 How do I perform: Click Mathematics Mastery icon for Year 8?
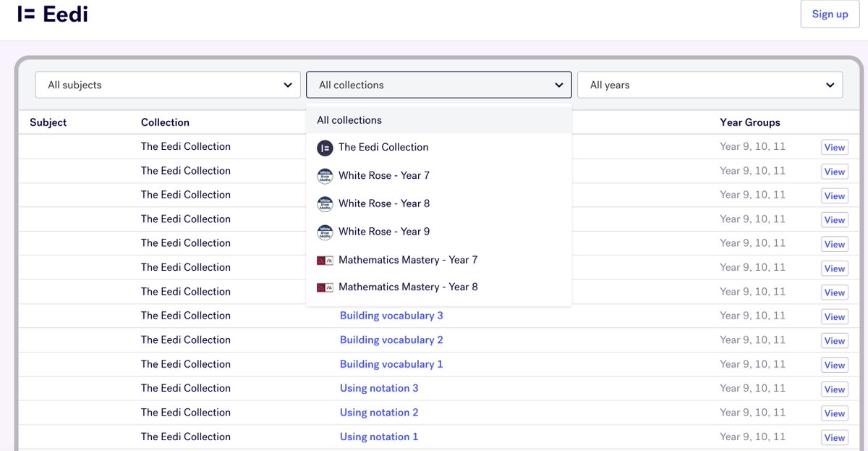325,287
